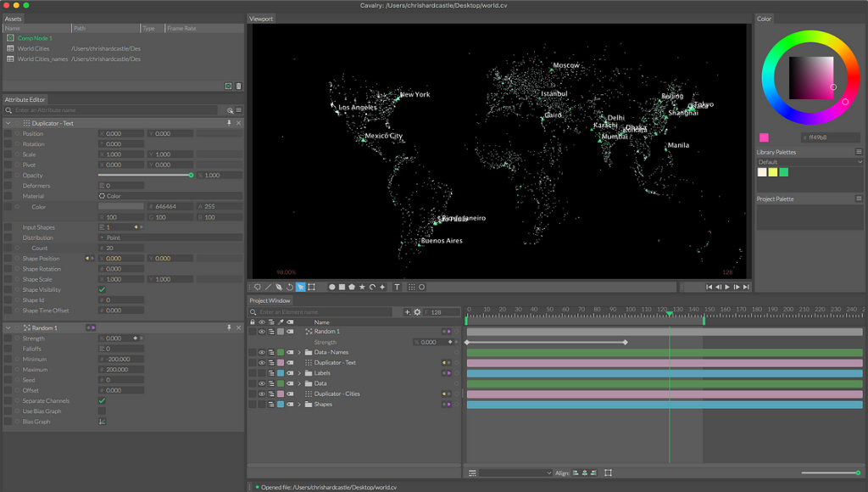Choose the rotate tool in viewport toolbar
Image resolution: width=868 pixels, height=492 pixels.
pos(290,287)
